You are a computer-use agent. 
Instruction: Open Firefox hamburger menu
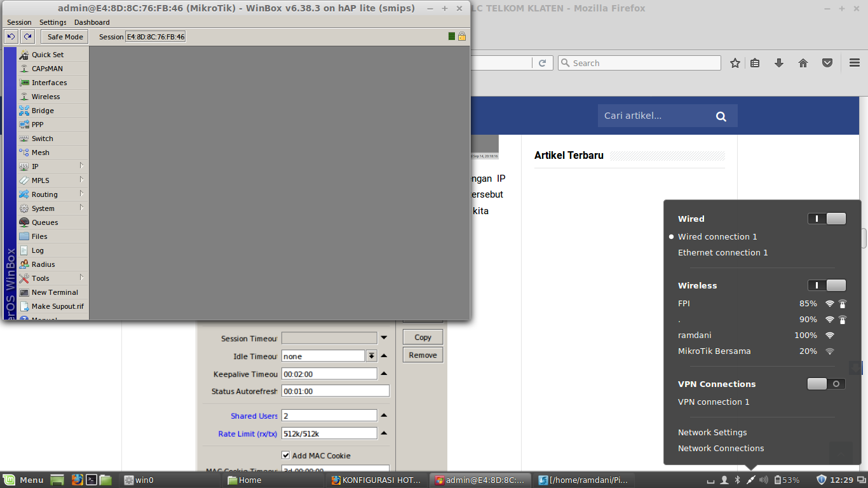(x=855, y=63)
